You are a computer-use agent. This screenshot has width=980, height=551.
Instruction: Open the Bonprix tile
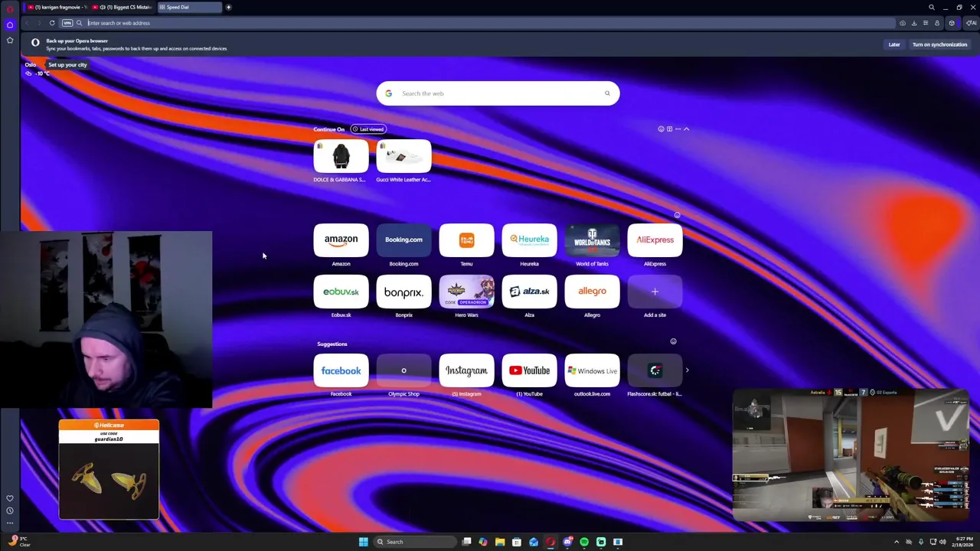(403, 292)
